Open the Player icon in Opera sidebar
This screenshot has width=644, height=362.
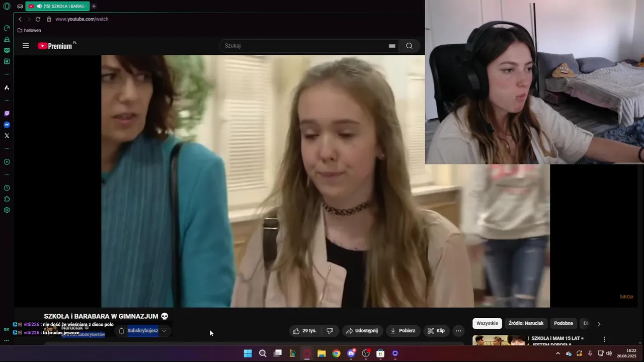(x=7, y=162)
